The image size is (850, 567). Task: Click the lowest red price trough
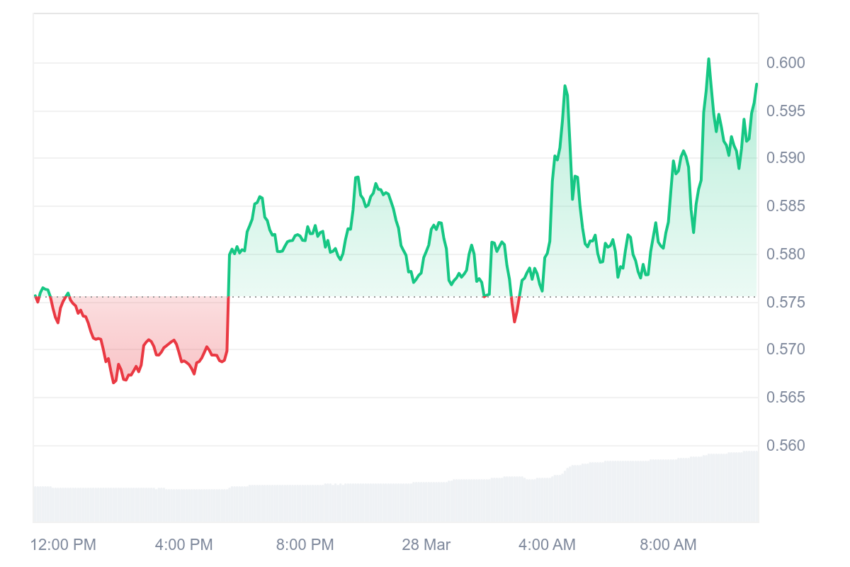coord(114,383)
